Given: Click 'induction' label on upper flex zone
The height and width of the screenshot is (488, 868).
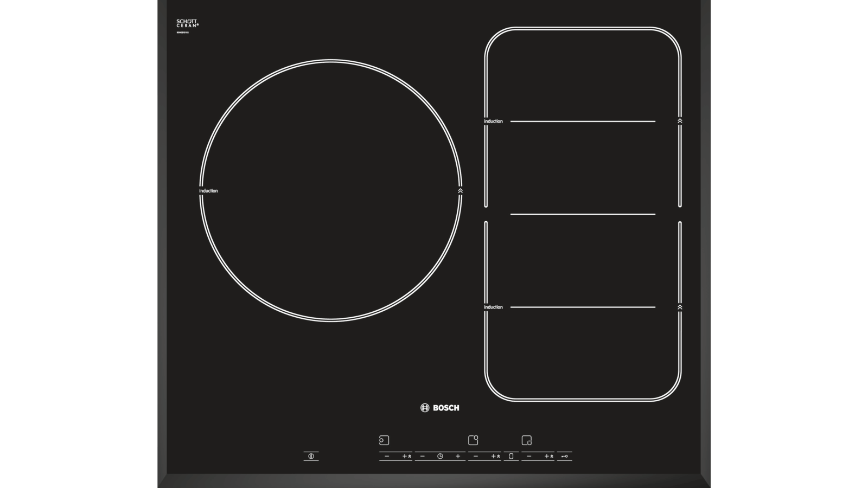Looking at the screenshot, I should [x=494, y=121].
